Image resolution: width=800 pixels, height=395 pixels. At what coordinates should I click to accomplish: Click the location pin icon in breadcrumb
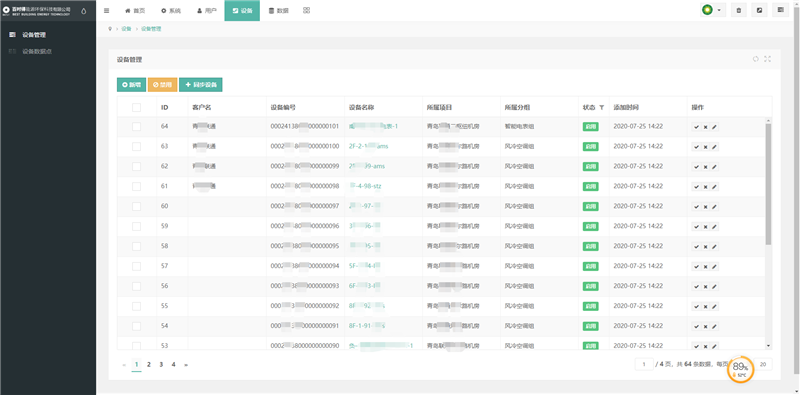coord(110,29)
